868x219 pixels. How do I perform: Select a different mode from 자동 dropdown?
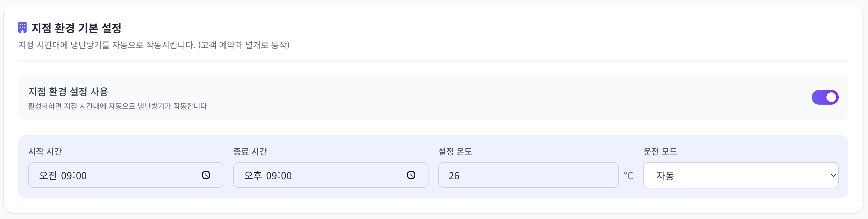tap(741, 175)
